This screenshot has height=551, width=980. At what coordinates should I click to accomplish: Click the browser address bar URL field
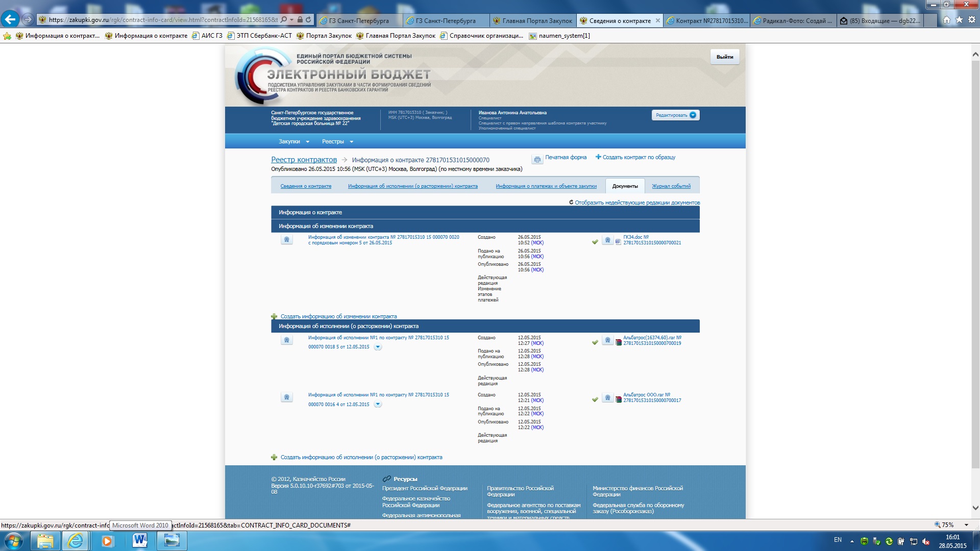pyautogui.click(x=163, y=20)
